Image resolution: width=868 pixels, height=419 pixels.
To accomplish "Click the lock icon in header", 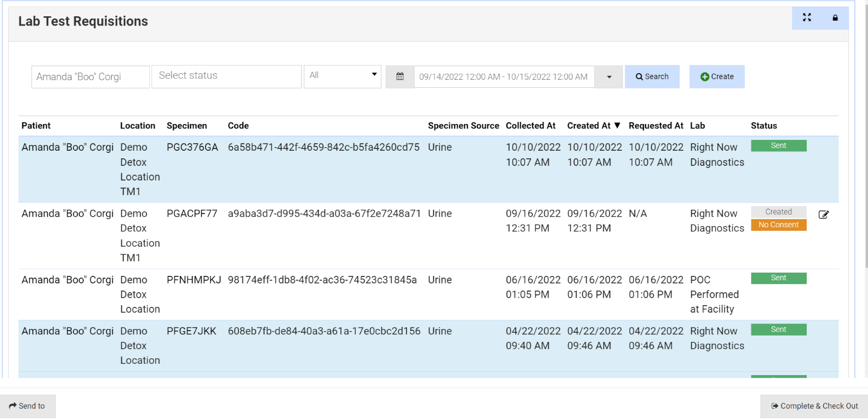I will [x=835, y=18].
